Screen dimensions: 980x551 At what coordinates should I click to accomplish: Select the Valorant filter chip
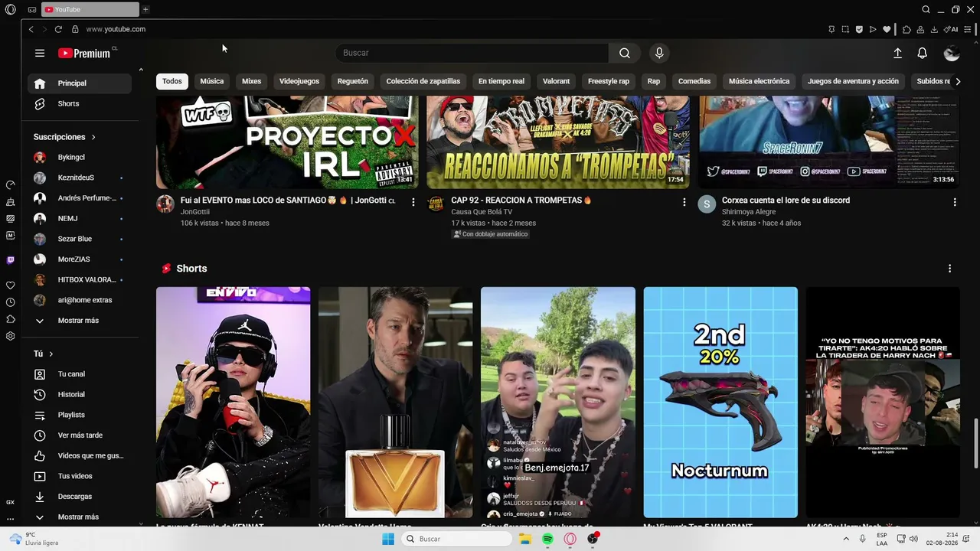pos(557,81)
